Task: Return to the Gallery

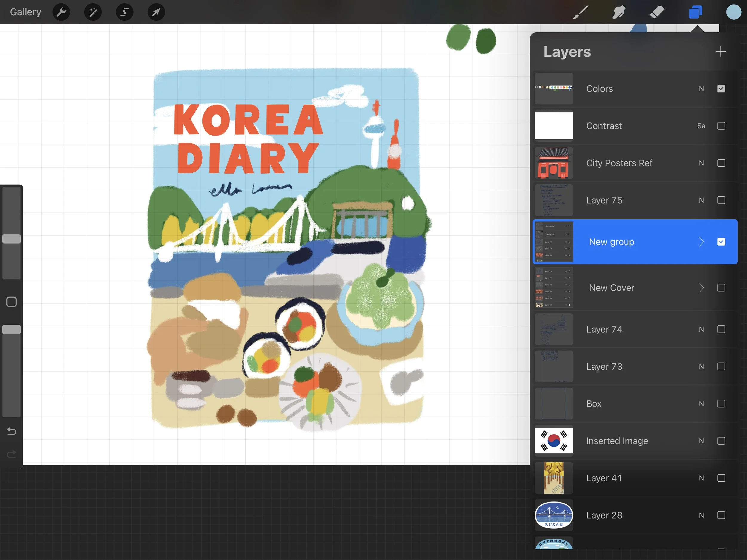Action: coord(25,12)
